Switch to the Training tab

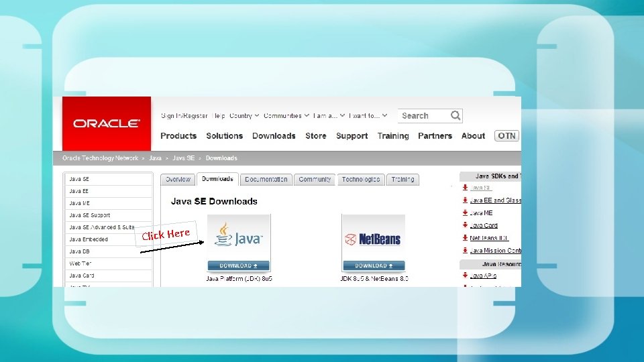coord(402,180)
